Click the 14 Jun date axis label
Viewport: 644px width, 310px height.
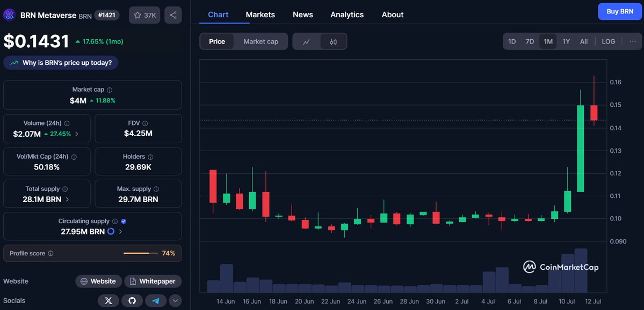[x=225, y=301]
